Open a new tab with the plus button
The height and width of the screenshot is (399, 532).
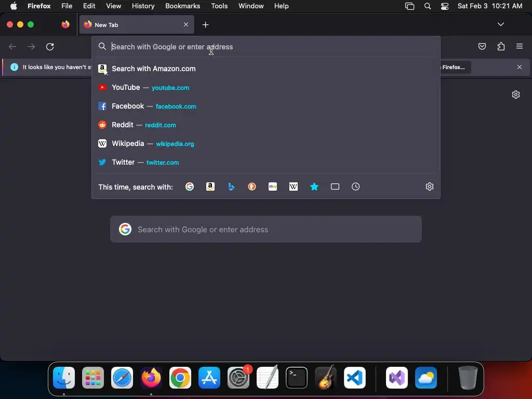pyautogui.click(x=205, y=25)
